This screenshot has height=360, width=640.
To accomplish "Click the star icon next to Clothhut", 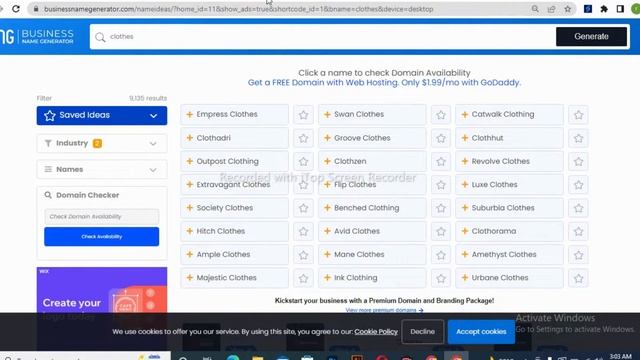I will click(x=578, y=138).
